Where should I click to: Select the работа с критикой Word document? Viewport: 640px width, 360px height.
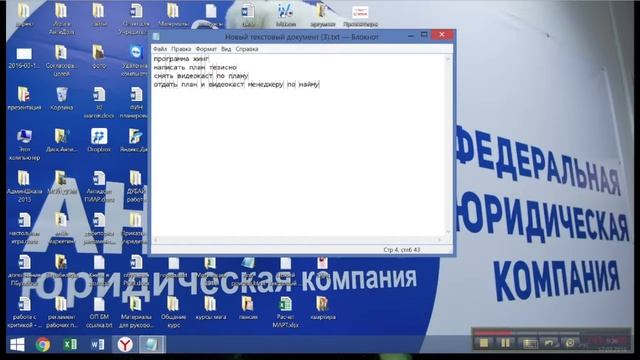[x=24, y=313]
